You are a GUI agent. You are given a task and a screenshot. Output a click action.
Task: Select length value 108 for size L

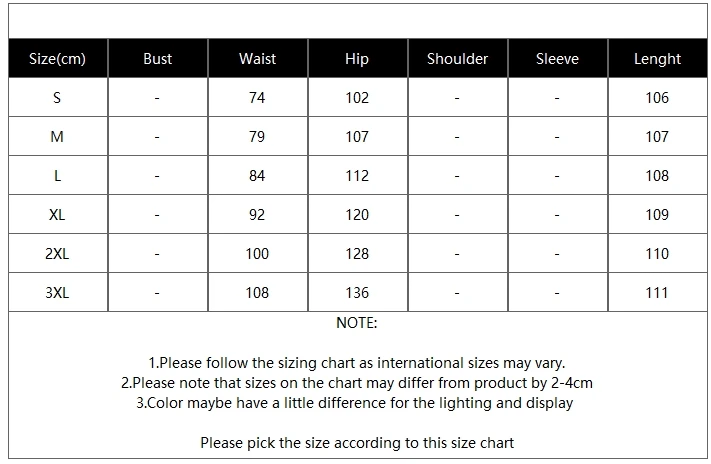tap(657, 176)
